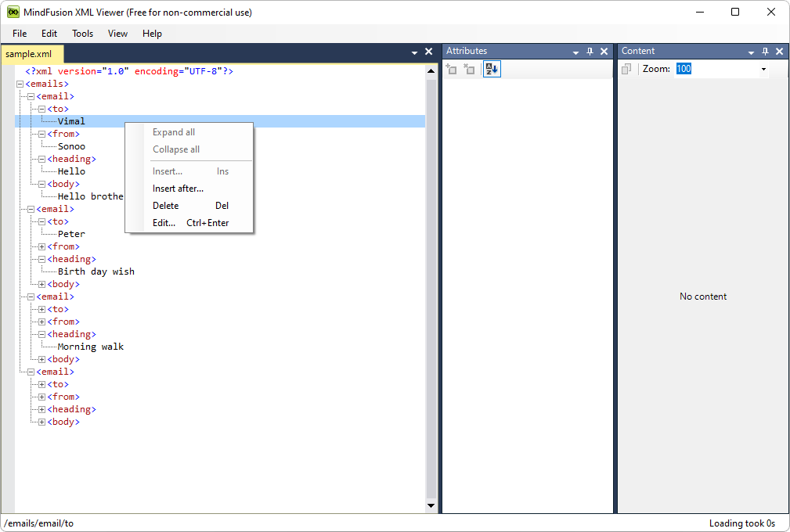The image size is (790, 532).
Task: Click the XML tree scrollbar down arrow
Action: pos(431,506)
